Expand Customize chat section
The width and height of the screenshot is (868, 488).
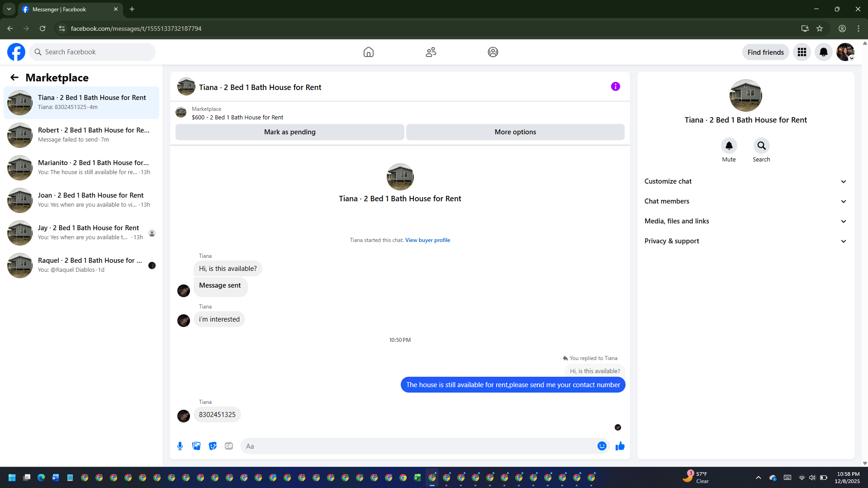click(x=745, y=181)
